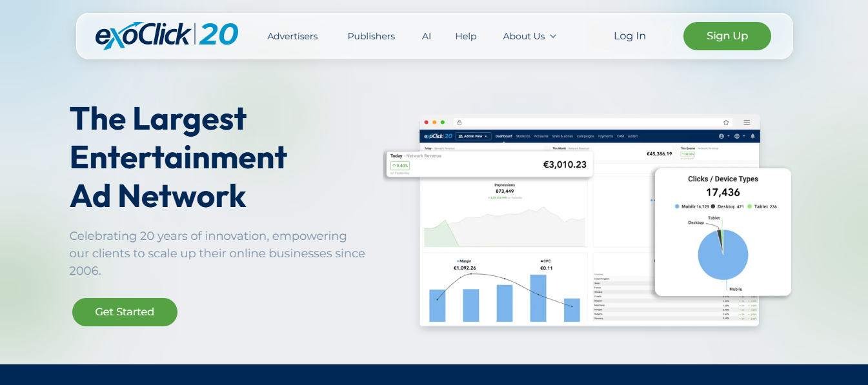
Task: Open the Advertisers page
Action: tap(292, 36)
